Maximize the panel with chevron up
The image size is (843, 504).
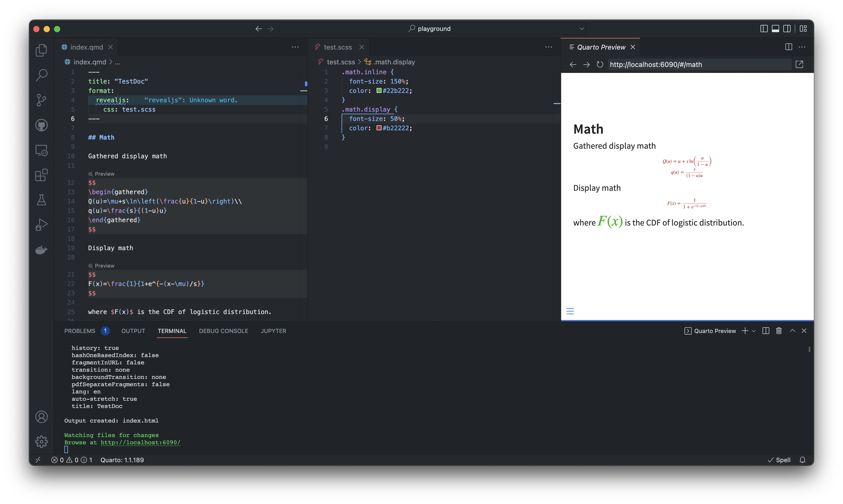click(x=792, y=331)
